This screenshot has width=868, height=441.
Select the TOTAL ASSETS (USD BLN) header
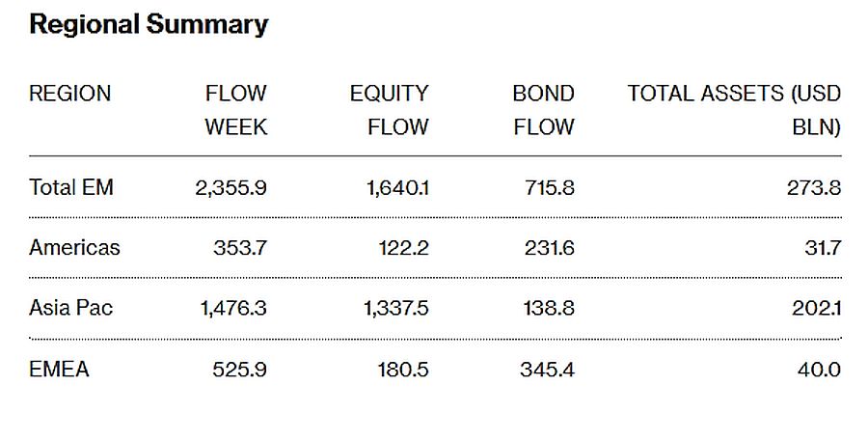click(735, 110)
